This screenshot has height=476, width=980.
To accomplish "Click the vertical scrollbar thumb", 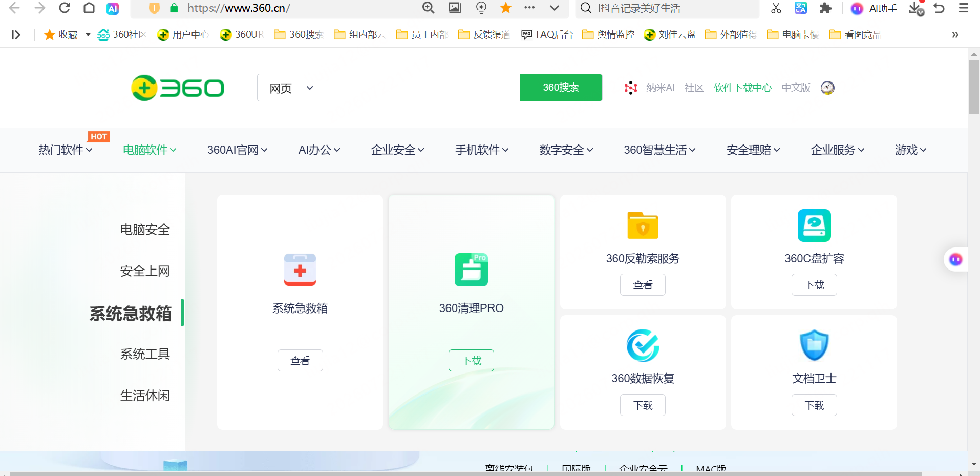I will [974, 87].
